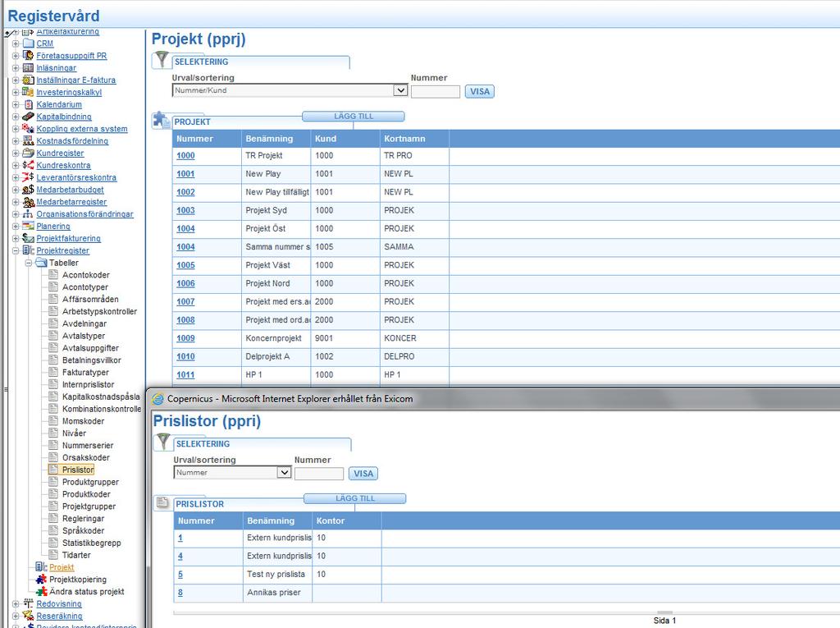Click the Företagsuppgift PR icon
Viewport: 840px width, 628px height.
click(29, 55)
